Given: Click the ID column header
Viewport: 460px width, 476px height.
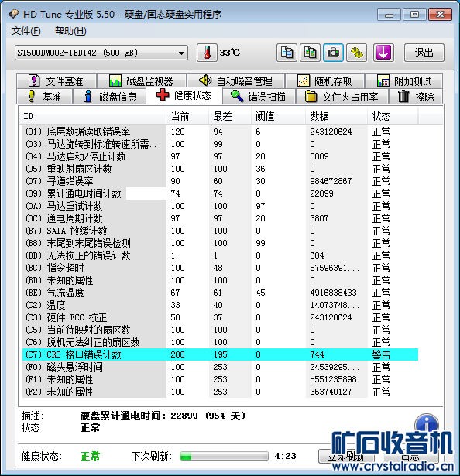Looking at the screenshot, I should pyautogui.click(x=93, y=116).
